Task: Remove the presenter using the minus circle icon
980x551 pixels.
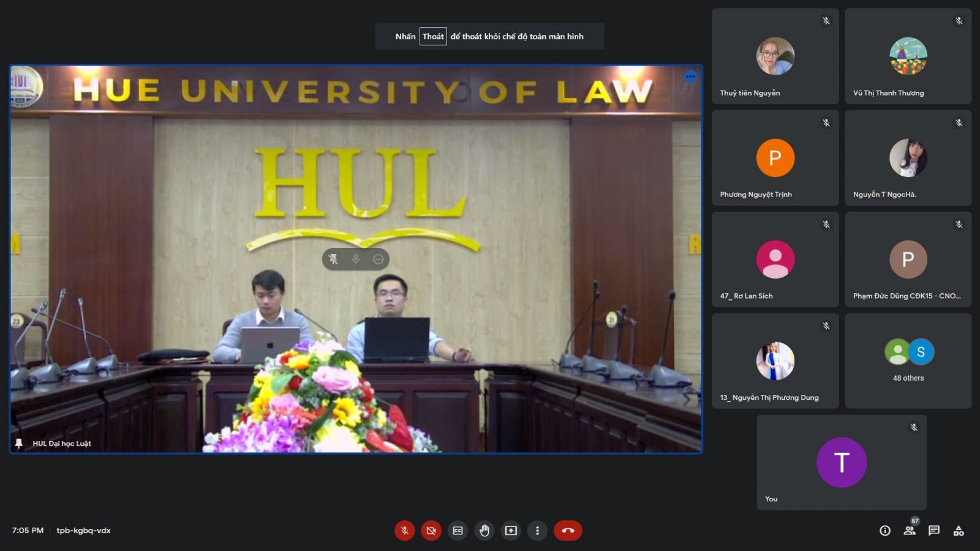Action: (379, 259)
